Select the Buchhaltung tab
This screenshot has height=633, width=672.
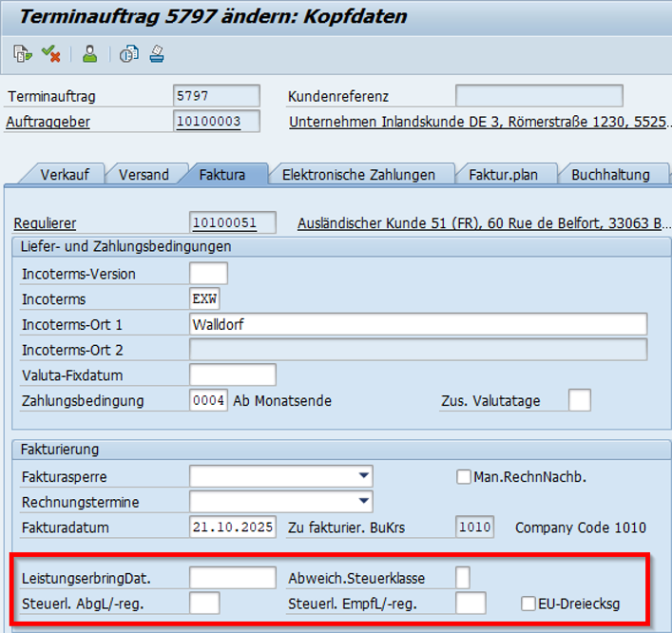(x=610, y=174)
